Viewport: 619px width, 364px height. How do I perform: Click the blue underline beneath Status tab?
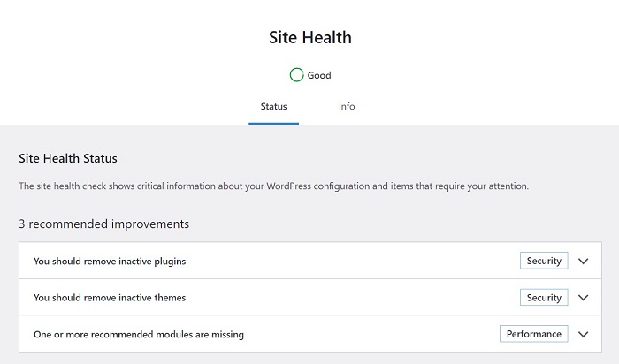point(273,124)
